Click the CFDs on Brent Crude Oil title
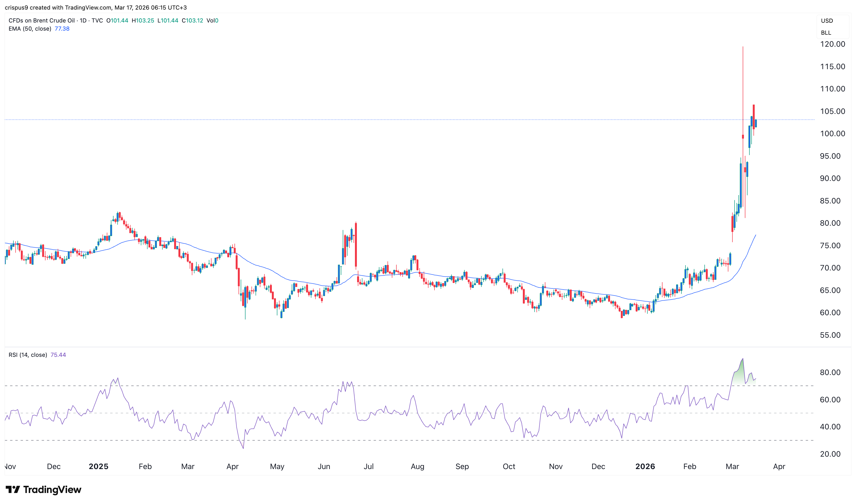This screenshot has height=504, width=856. [41, 20]
